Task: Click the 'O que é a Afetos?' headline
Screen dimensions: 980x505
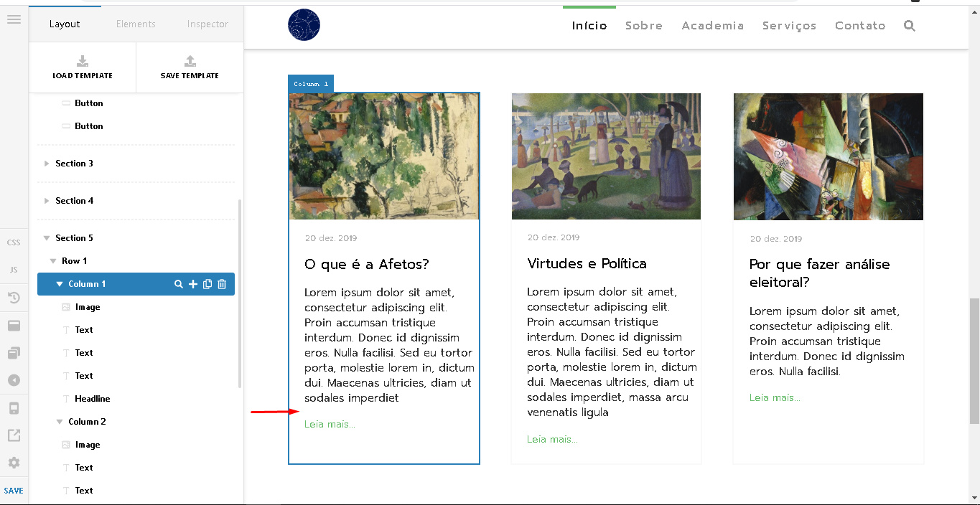Action: [367, 264]
